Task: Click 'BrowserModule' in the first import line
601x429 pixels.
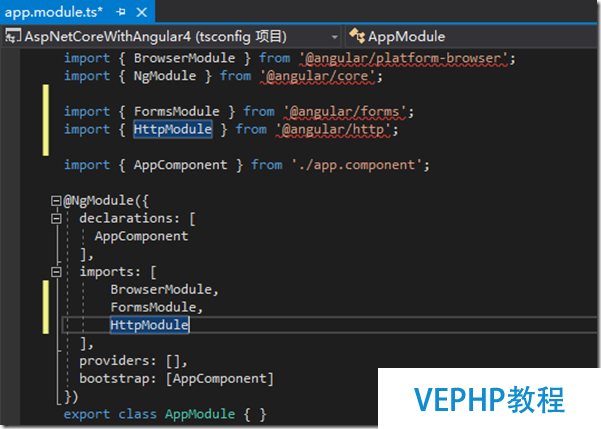Action: click(184, 58)
